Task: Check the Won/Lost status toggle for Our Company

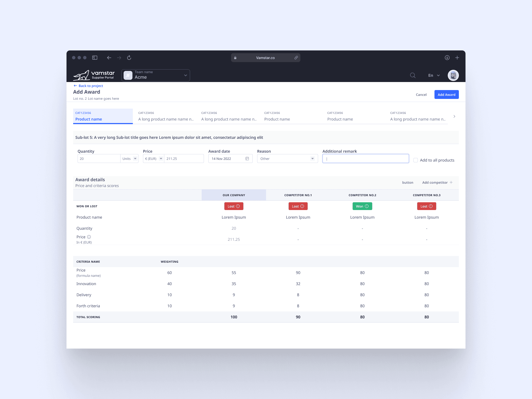Action: click(233, 206)
